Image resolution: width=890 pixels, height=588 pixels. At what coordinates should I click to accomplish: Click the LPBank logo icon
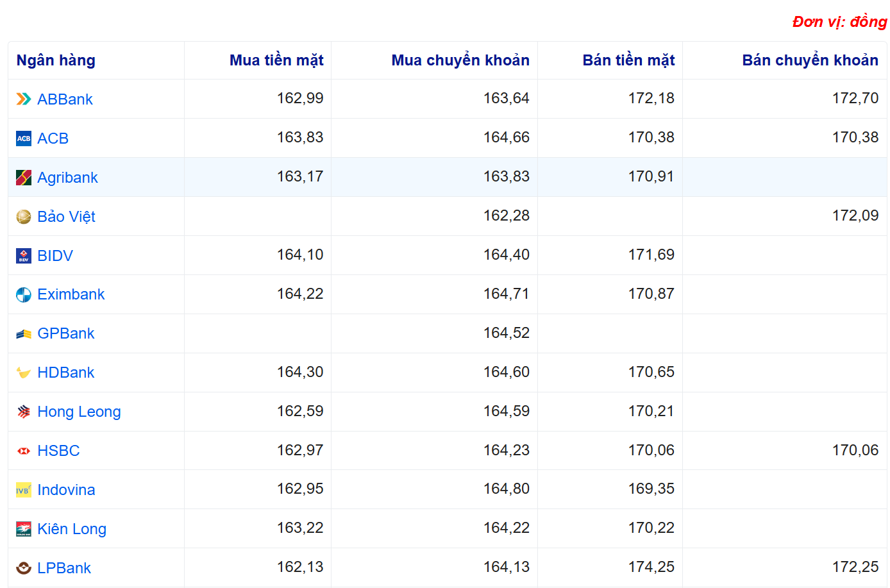(24, 568)
